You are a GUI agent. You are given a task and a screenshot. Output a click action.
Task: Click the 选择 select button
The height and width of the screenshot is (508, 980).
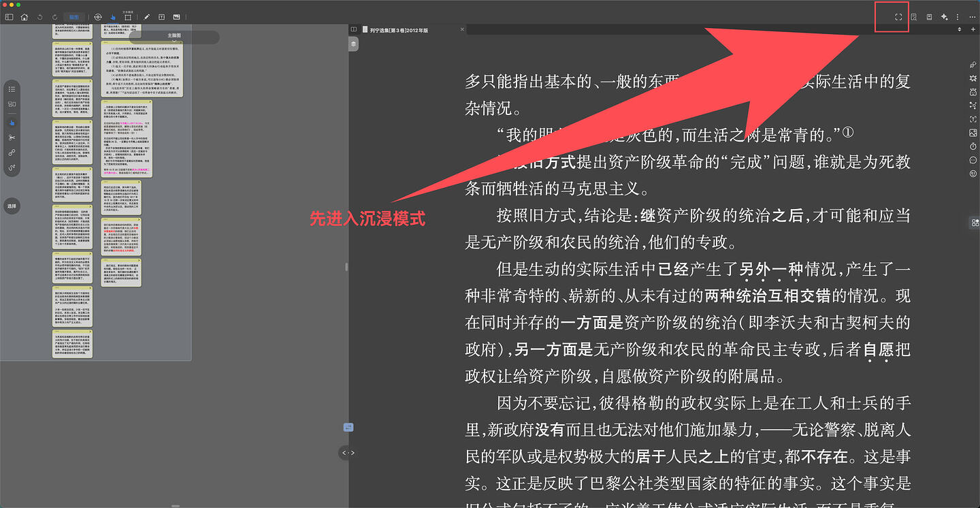pos(12,206)
